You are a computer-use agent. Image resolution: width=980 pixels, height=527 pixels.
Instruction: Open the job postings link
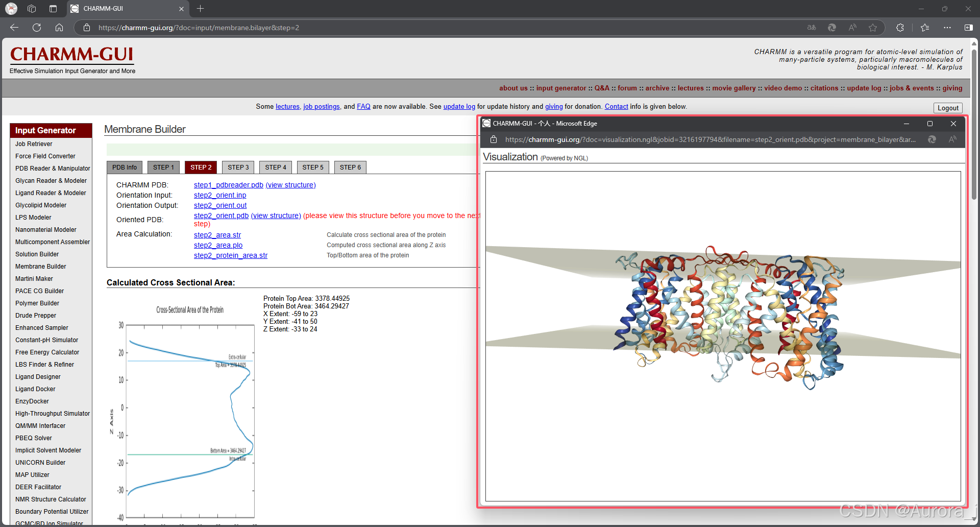(x=322, y=107)
